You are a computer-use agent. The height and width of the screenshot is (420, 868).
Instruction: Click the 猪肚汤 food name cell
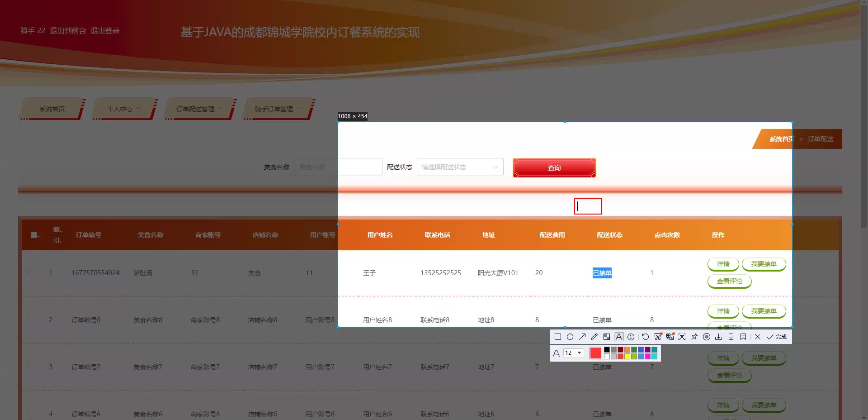pos(143,273)
